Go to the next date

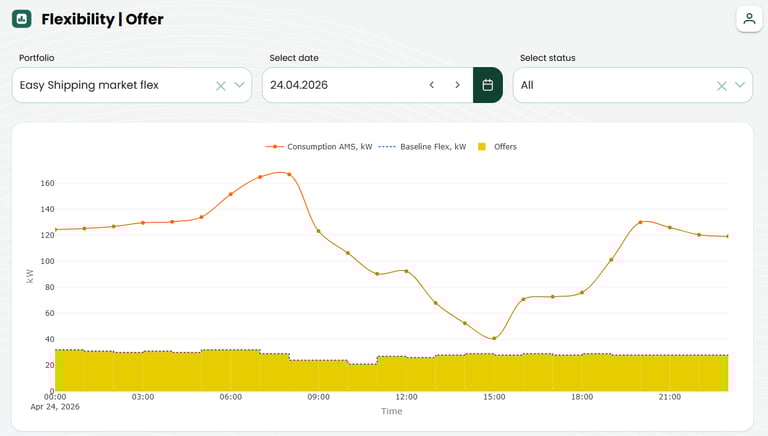point(458,85)
